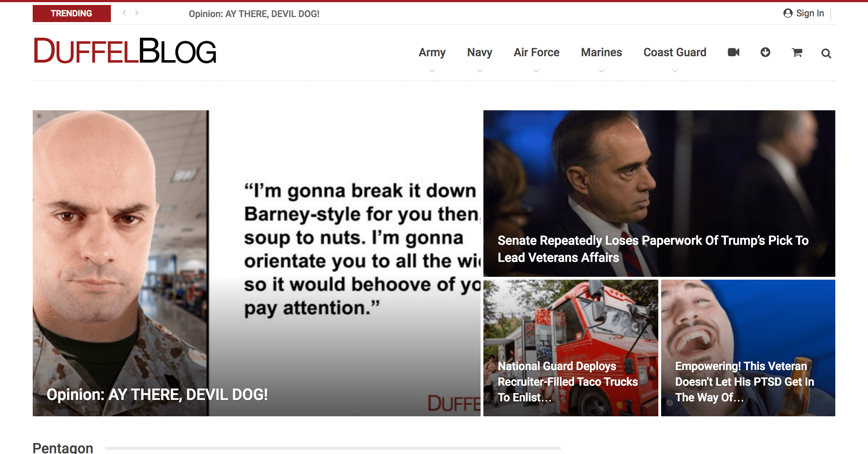
Task: Click the user profile icon beside Sign In
Action: (x=788, y=13)
